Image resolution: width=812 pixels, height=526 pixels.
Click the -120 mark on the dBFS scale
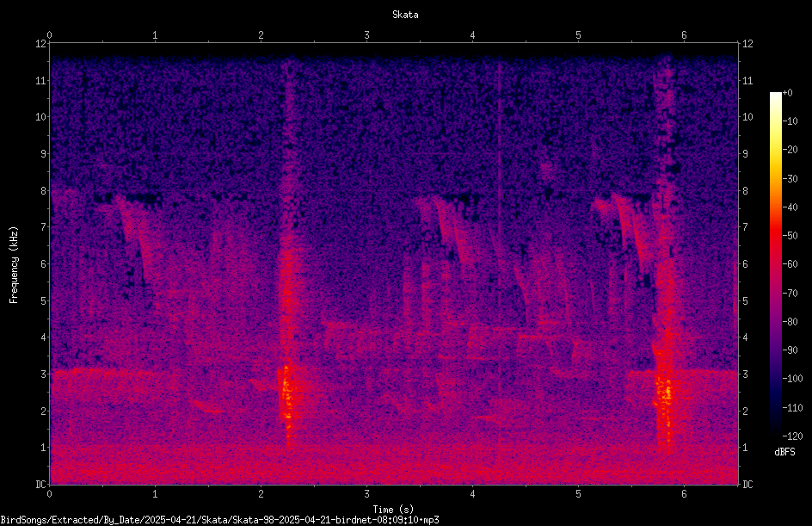(792, 436)
